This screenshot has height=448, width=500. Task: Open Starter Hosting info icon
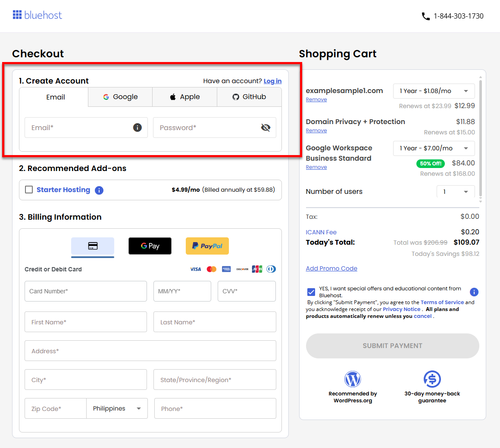point(99,190)
